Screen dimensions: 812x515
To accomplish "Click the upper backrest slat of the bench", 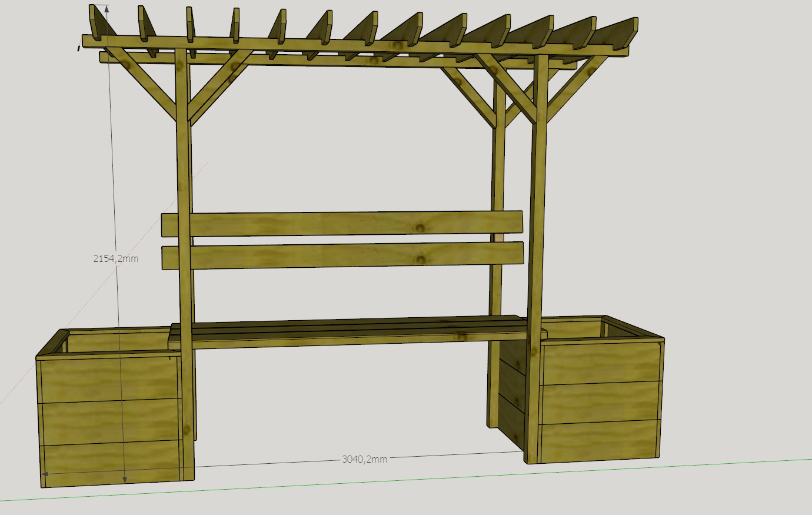I will pos(342,224).
